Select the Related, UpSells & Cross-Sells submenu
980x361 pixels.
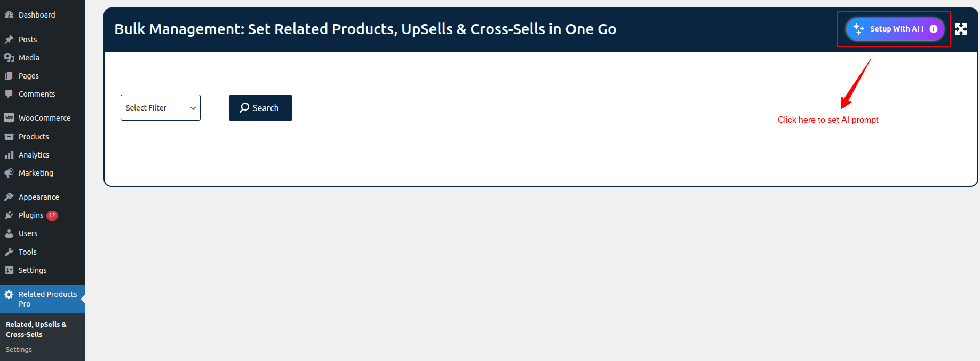36,329
